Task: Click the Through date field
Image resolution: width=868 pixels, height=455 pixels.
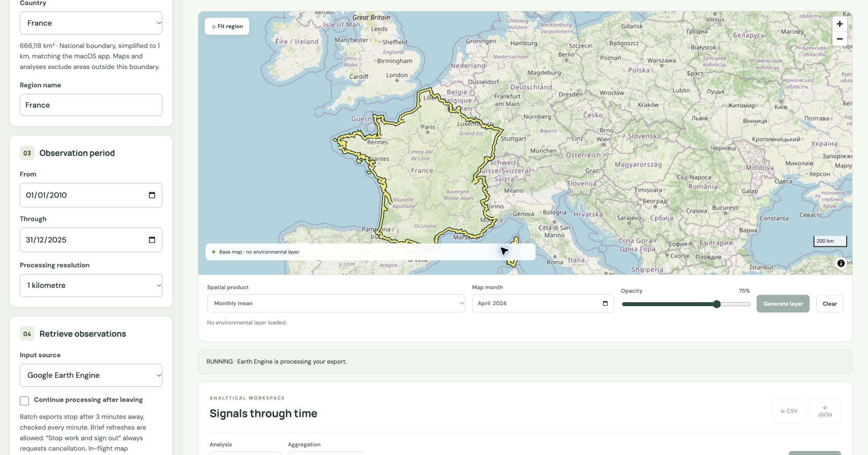Action: click(91, 240)
